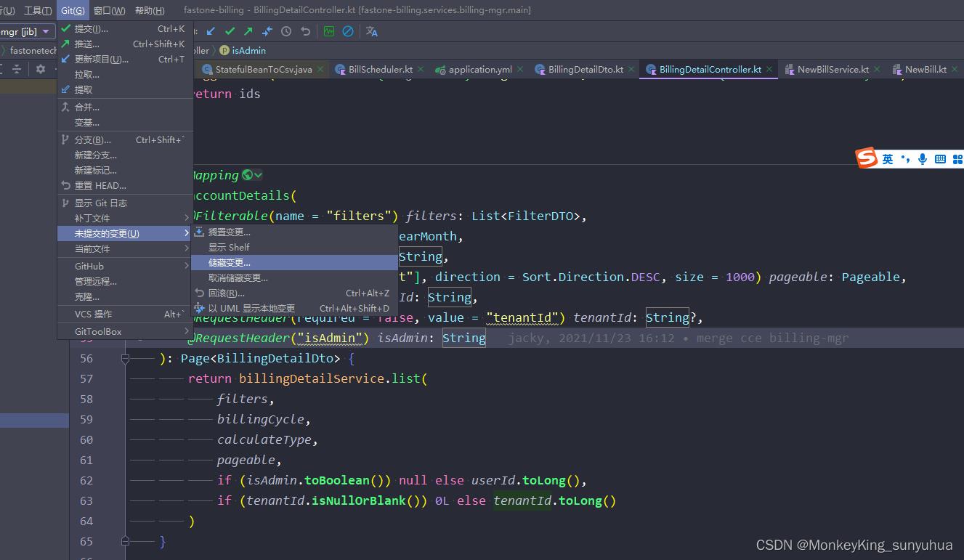Click the Sogou input method S logo
The height and width of the screenshot is (560, 964).
(x=867, y=158)
